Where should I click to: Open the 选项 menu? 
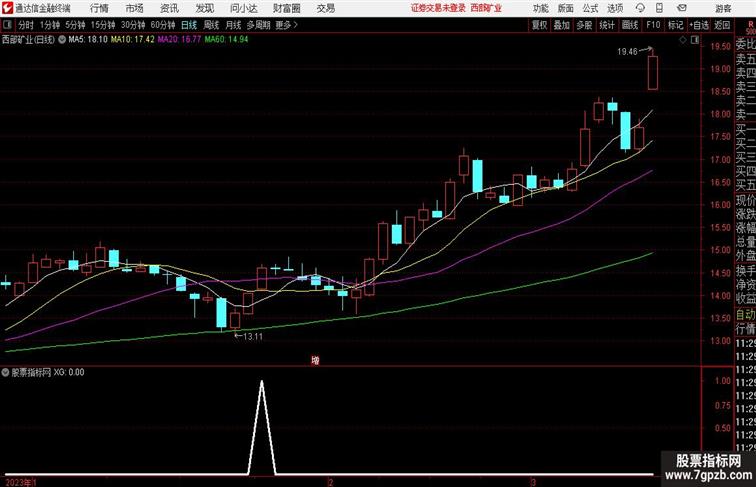615,8
